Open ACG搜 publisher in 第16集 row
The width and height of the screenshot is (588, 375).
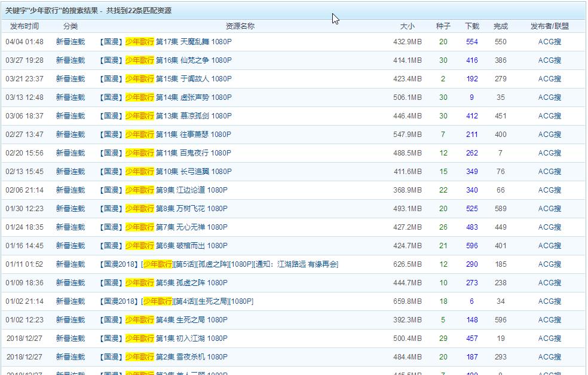(x=549, y=60)
